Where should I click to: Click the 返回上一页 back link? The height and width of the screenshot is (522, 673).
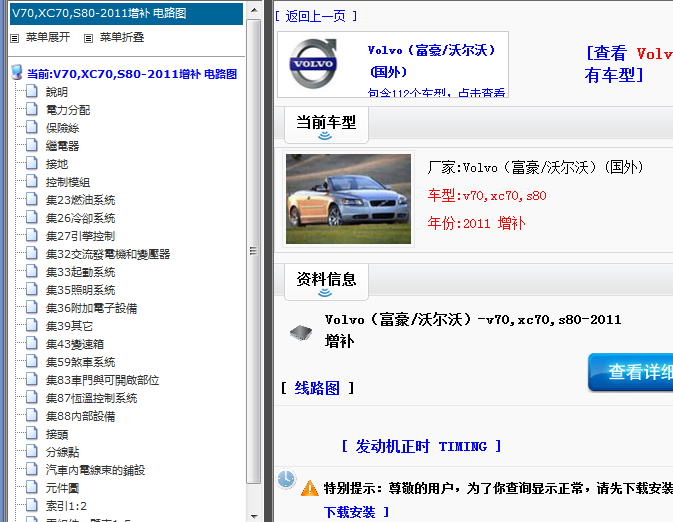point(316,16)
